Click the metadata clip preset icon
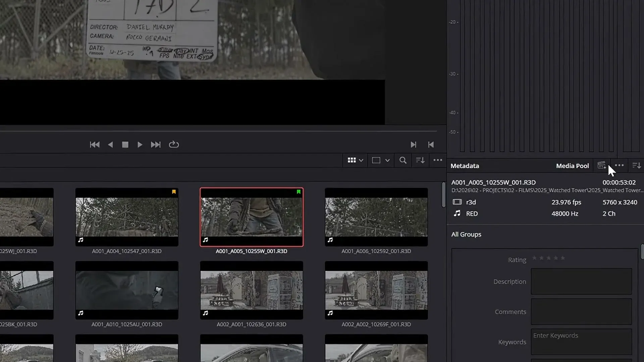Image resolution: width=644 pixels, height=362 pixels. pyautogui.click(x=601, y=165)
